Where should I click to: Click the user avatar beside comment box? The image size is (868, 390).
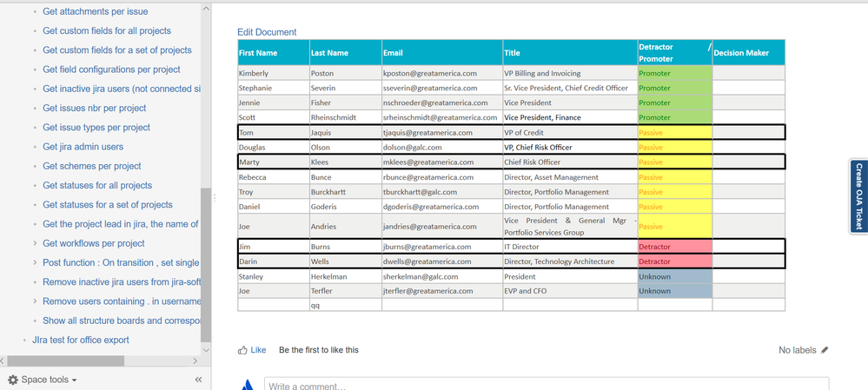249,385
